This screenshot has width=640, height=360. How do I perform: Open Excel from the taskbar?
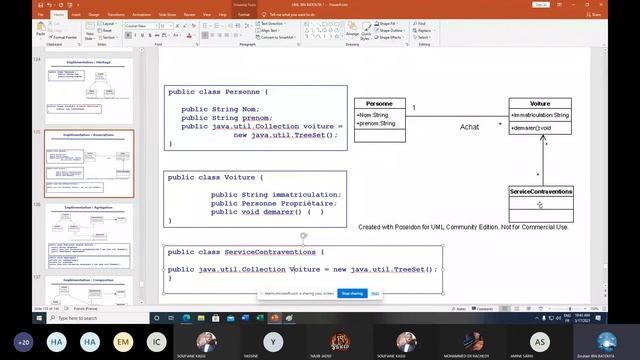pos(260,318)
